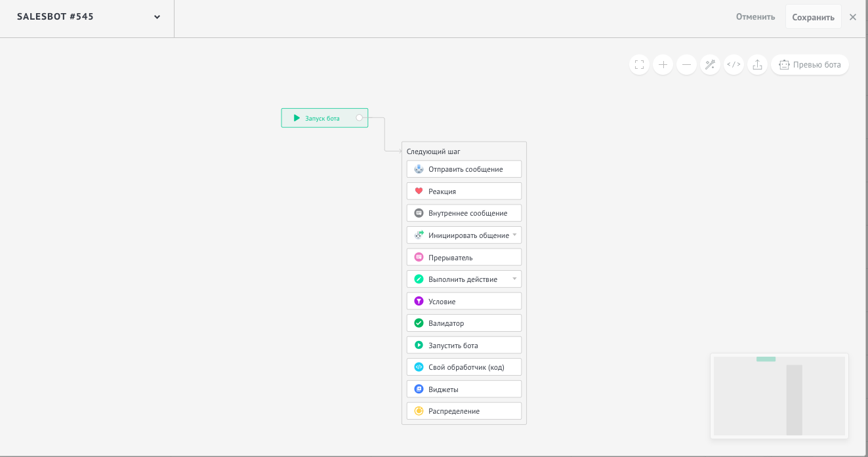Viewport: 868px width, 457px height.
Task: Select Распределение step
Action: pos(464,411)
